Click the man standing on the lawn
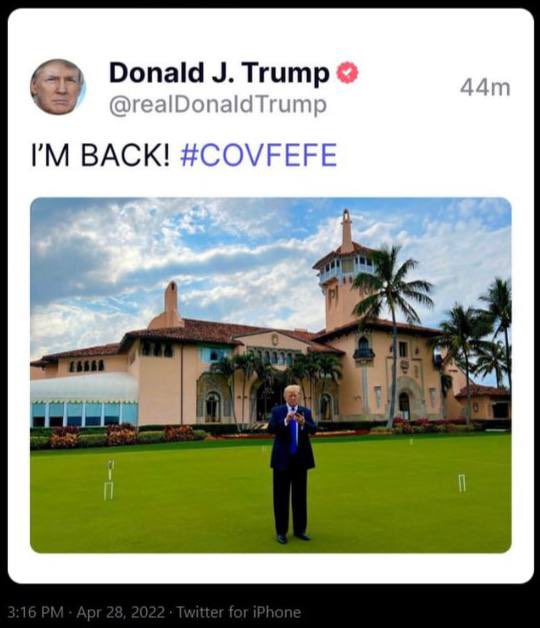 pos(292,464)
